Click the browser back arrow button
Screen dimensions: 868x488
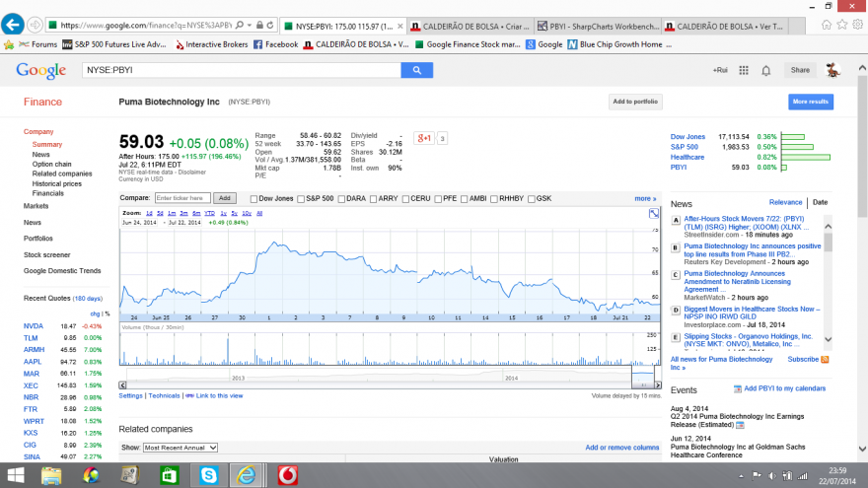(x=13, y=25)
